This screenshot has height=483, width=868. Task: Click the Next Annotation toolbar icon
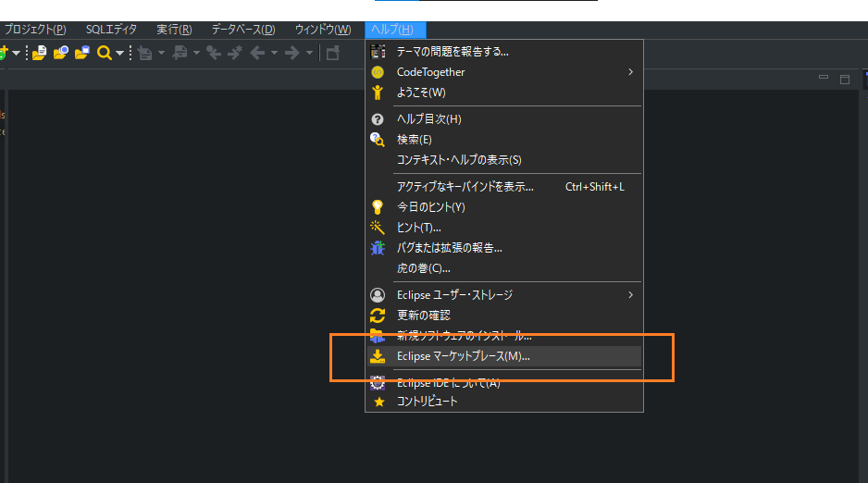pyautogui.click(x=145, y=53)
